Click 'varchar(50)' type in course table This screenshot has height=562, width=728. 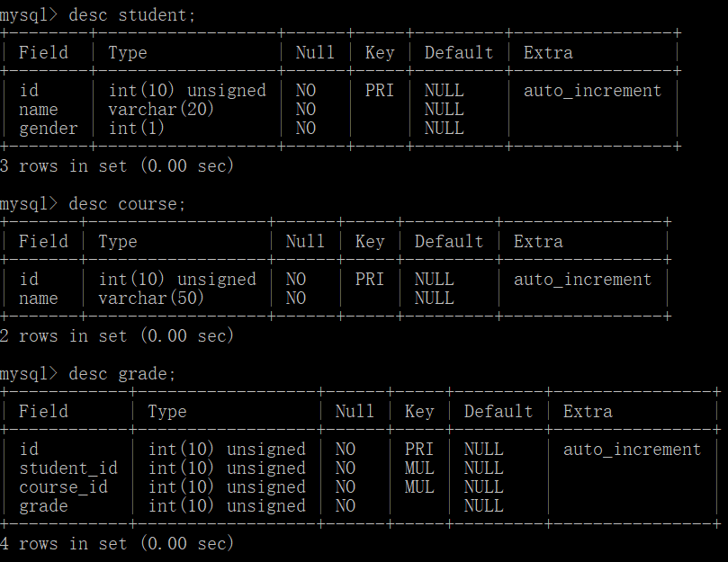tap(151, 299)
